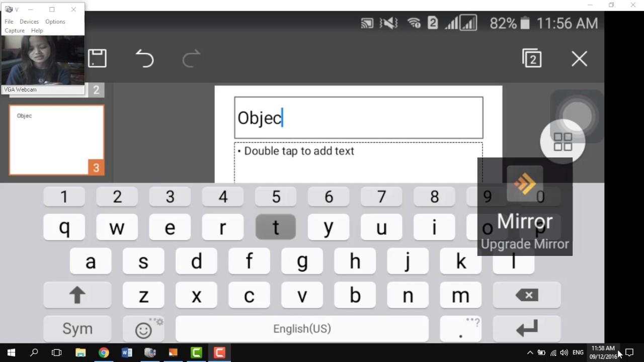This screenshot has width=644, height=362.
Task: Tap the letter i key
Action: [x=434, y=228]
